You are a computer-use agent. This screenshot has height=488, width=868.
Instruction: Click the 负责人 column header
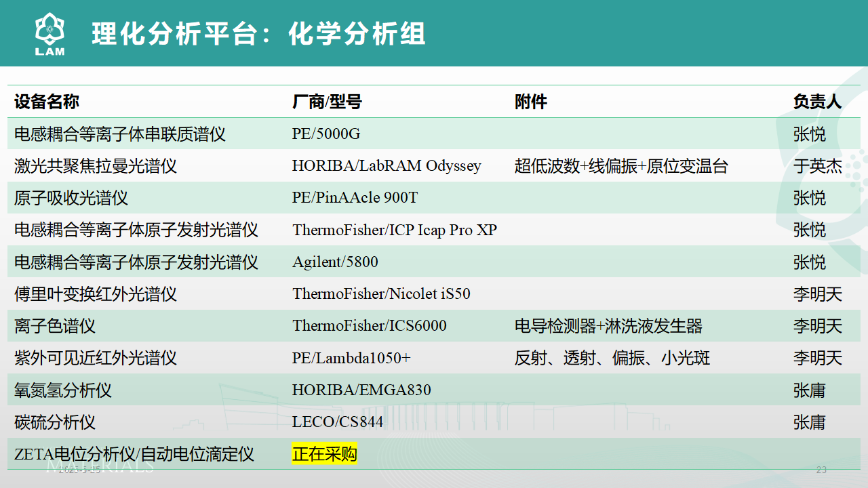coord(818,102)
